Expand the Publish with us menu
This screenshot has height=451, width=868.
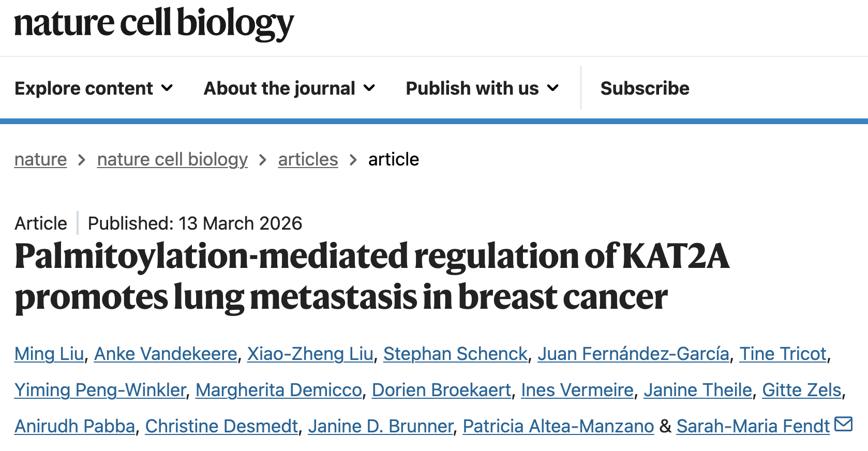[x=482, y=88]
